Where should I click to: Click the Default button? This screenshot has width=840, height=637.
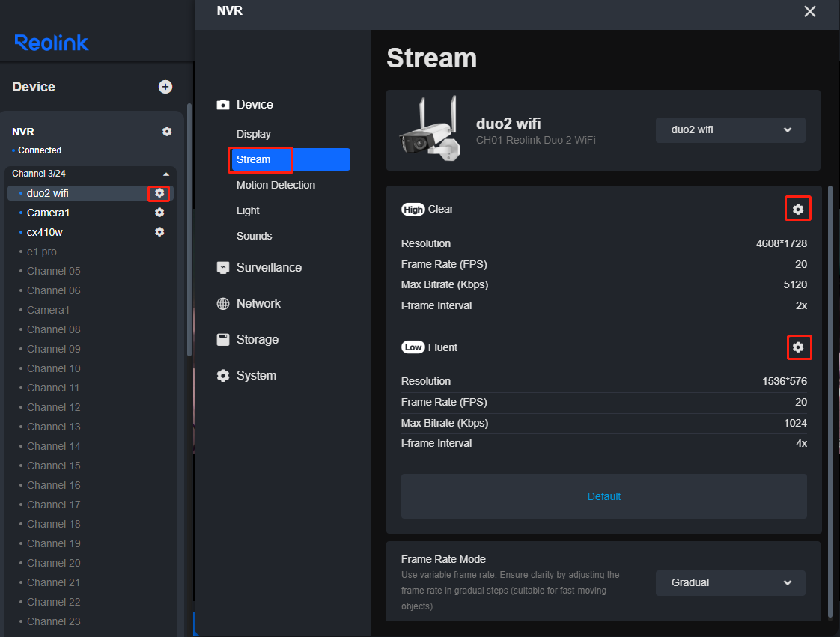click(603, 496)
